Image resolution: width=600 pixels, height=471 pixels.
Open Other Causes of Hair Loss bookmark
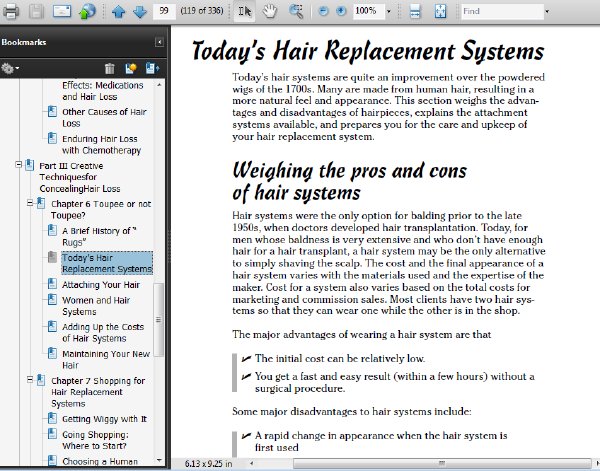point(104,117)
